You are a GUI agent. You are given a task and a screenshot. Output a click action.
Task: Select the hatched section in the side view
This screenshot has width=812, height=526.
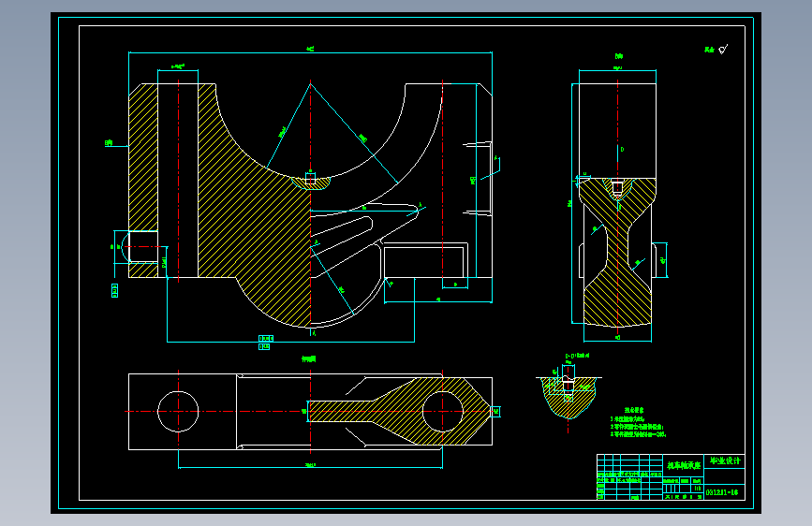pyautogui.click(x=617, y=253)
